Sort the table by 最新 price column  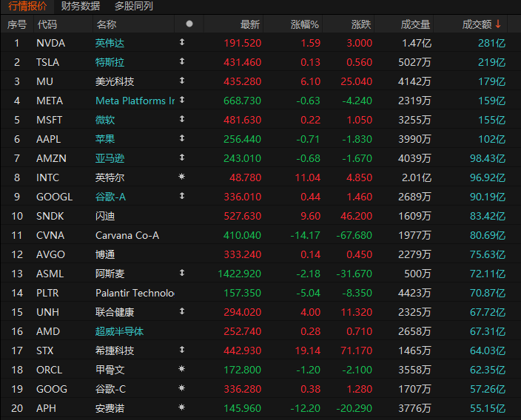pyautogui.click(x=250, y=24)
